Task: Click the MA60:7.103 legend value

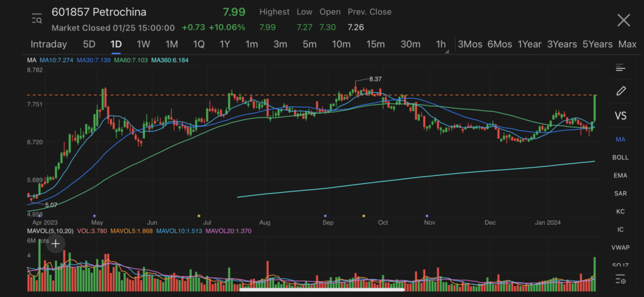Action: 131,60
